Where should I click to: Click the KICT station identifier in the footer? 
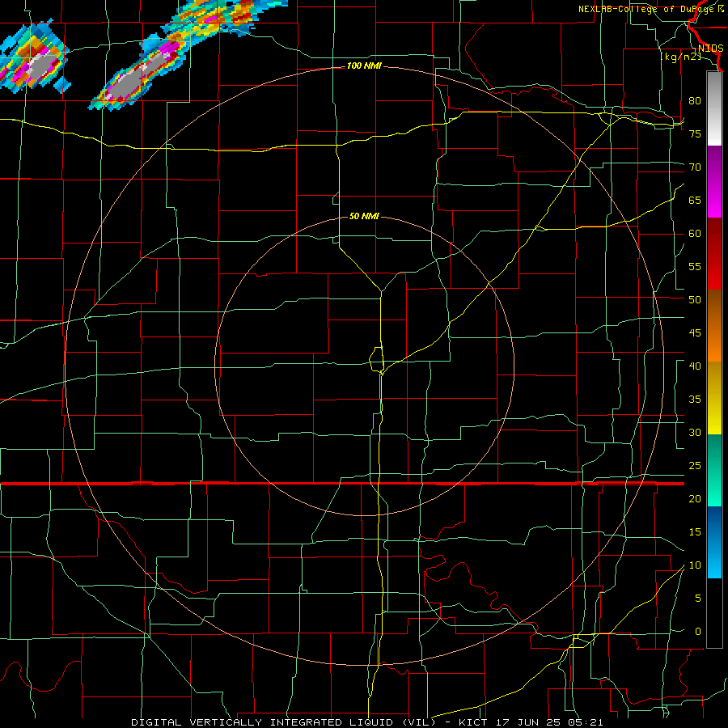click(472, 722)
